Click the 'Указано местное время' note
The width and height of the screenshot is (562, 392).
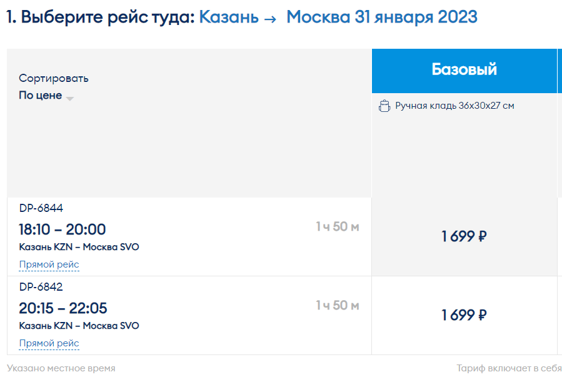(x=61, y=368)
